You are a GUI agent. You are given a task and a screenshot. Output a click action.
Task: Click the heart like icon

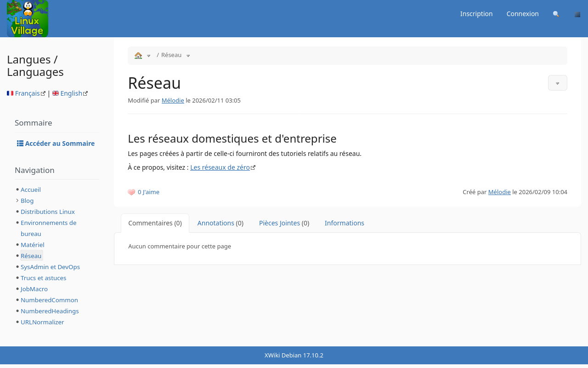tap(131, 192)
